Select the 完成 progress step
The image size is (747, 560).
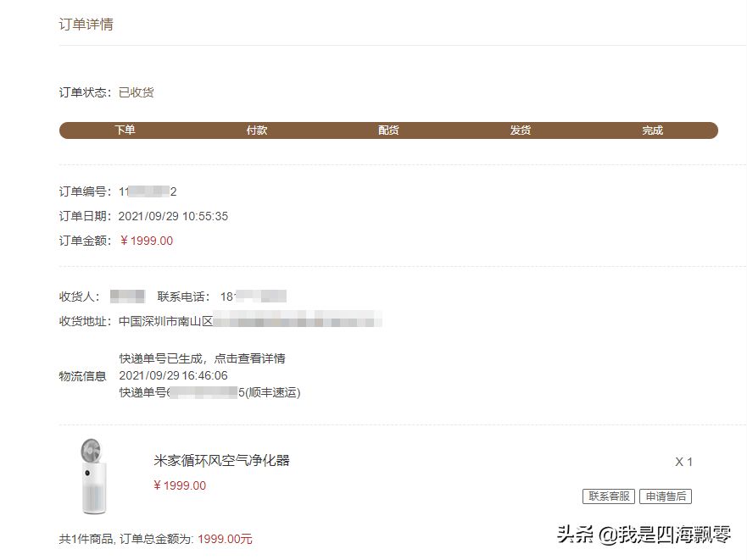coord(652,130)
